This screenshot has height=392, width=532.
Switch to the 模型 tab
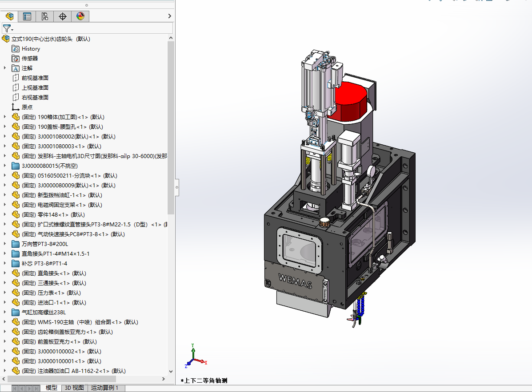(52, 388)
